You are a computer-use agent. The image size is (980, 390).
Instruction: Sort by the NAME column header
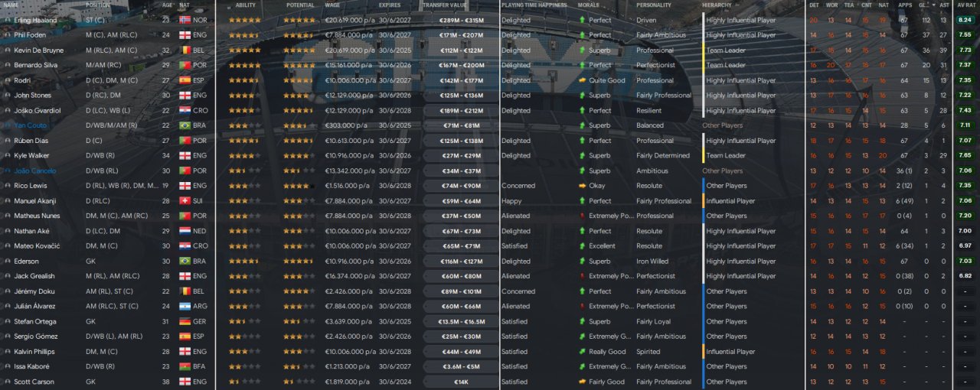(11, 5)
